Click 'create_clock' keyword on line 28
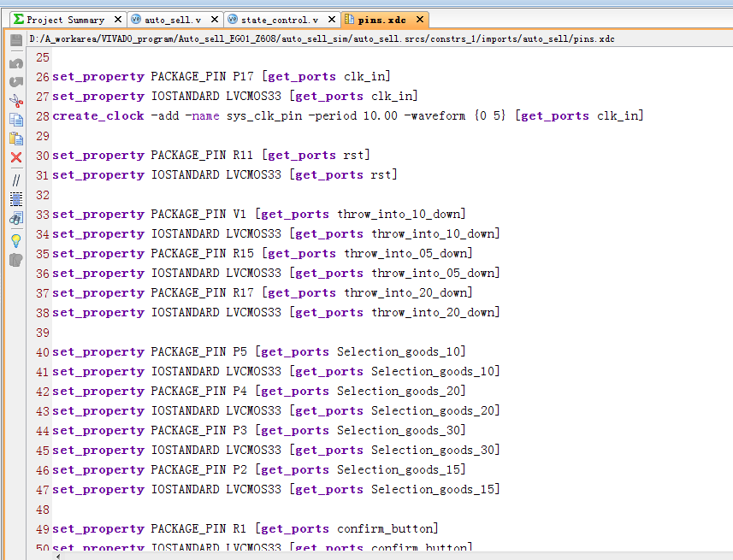Viewport: 733px width, 560px height. pos(98,116)
